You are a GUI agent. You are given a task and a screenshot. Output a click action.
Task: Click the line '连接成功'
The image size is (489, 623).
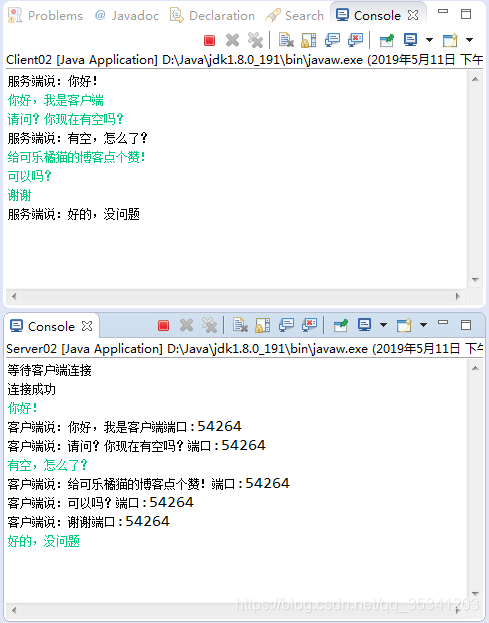point(31,389)
